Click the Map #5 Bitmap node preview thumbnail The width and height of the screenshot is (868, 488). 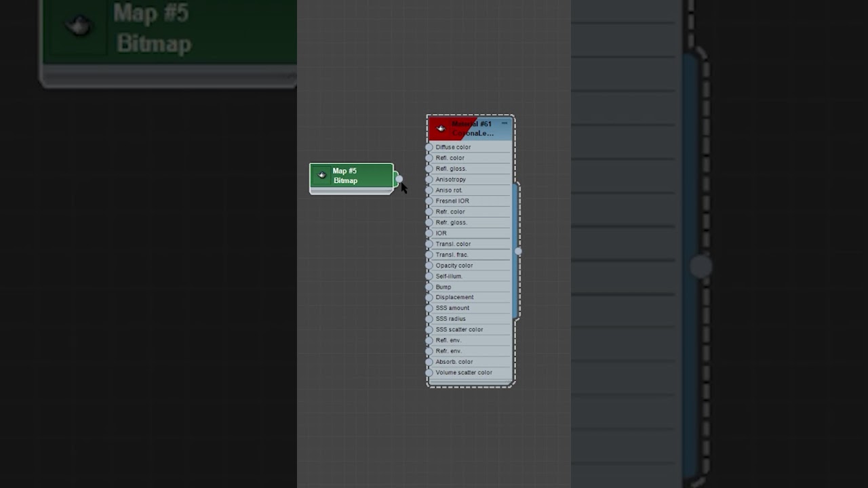pyautogui.click(x=321, y=175)
